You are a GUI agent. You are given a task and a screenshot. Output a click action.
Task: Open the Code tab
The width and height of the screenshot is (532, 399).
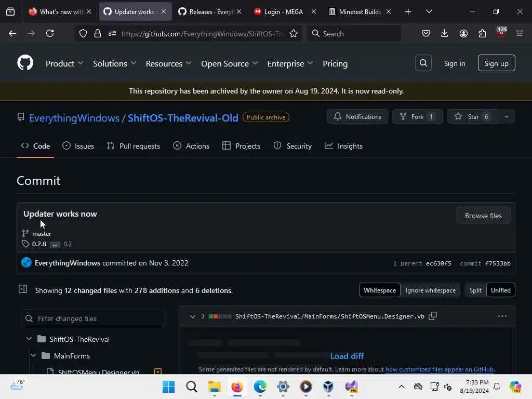point(35,146)
